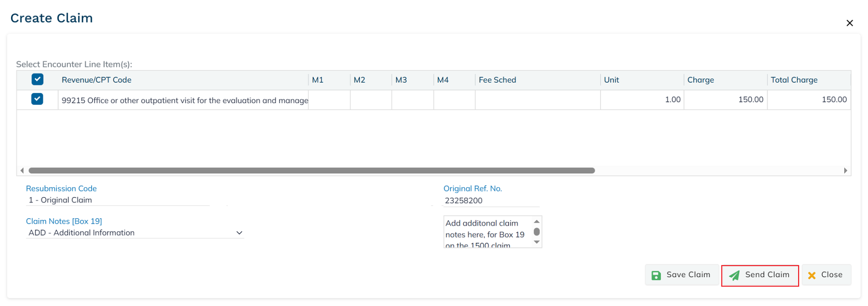Uncheck the 99215 line item checkbox
The image size is (868, 306).
tap(37, 99)
